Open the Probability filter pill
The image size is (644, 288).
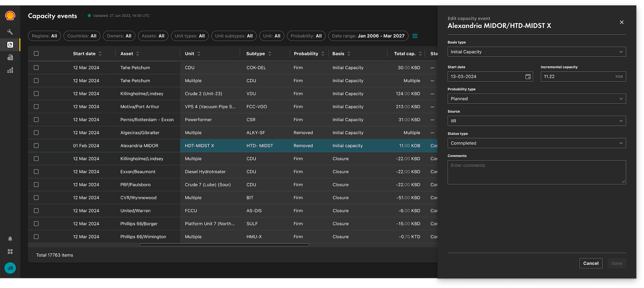(x=306, y=36)
